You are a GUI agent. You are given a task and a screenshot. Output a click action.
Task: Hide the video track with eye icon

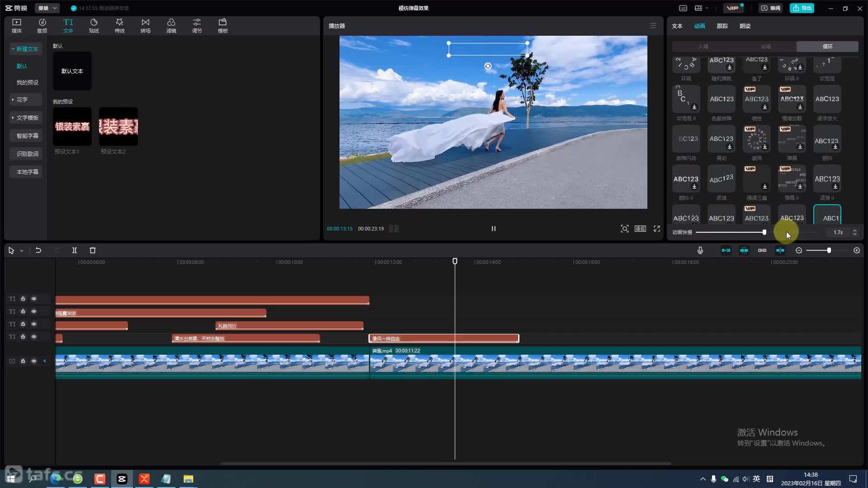[x=34, y=361]
